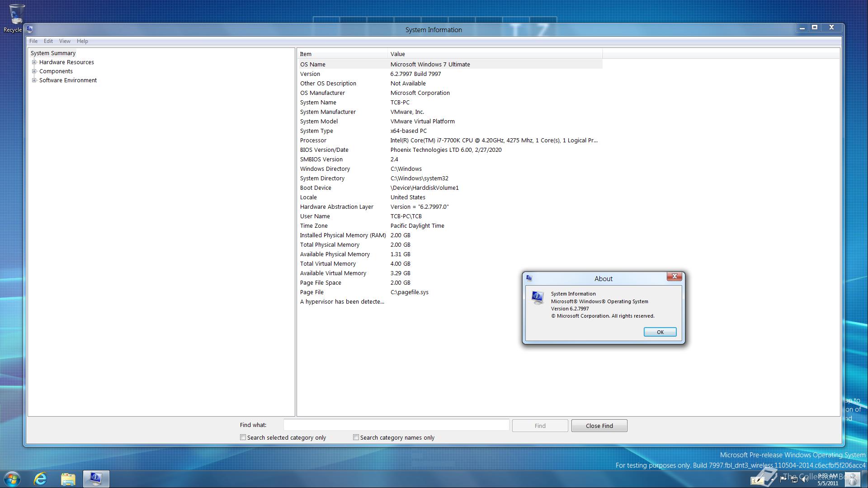This screenshot has height=488, width=868.
Task: Select the User Name row
Action: [x=450, y=216]
